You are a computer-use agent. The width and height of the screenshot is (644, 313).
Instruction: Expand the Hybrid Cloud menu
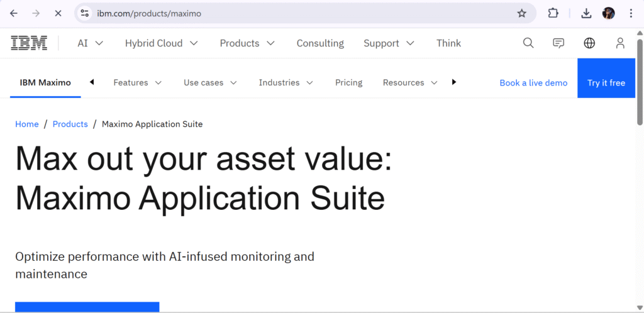click(162, 43)
